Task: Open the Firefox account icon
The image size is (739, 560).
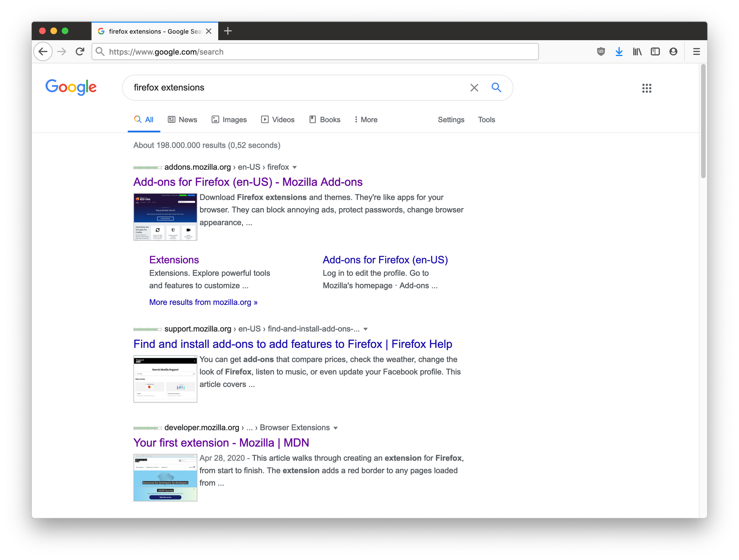Action: 673,51
